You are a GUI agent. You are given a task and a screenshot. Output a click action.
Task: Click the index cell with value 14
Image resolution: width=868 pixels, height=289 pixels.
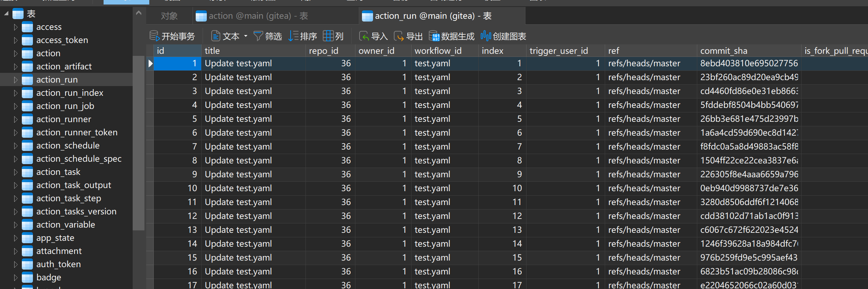pyautogui.click(x=502, y=244)
